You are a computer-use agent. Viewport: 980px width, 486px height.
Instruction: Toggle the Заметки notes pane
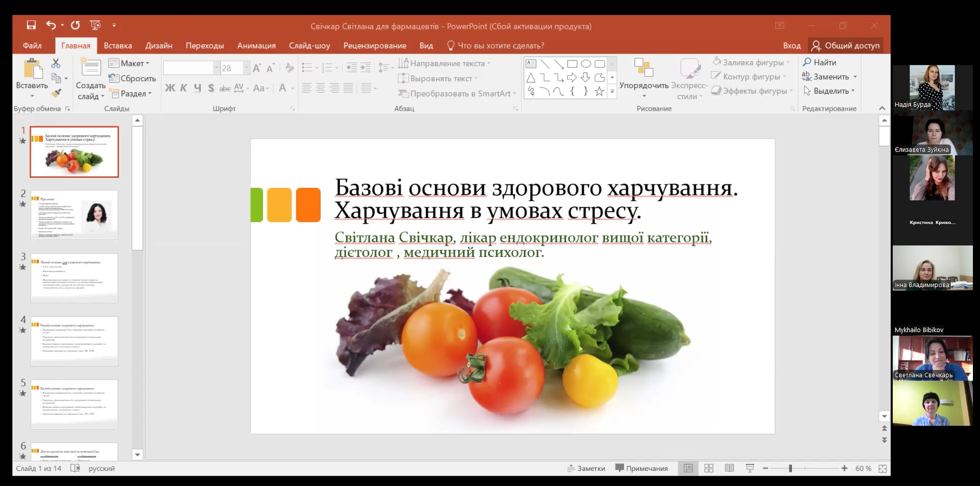point(586,469)
